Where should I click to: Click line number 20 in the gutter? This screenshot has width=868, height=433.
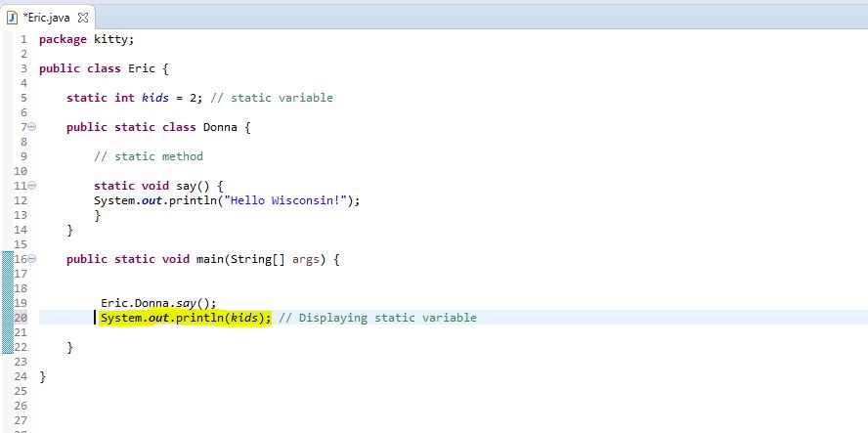tap(21, 318)
